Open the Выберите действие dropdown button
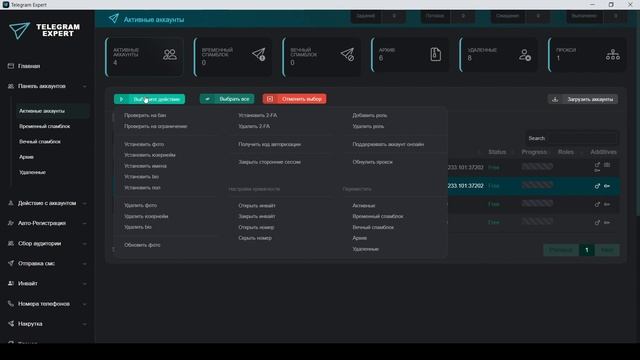 [x=149, y=99]
